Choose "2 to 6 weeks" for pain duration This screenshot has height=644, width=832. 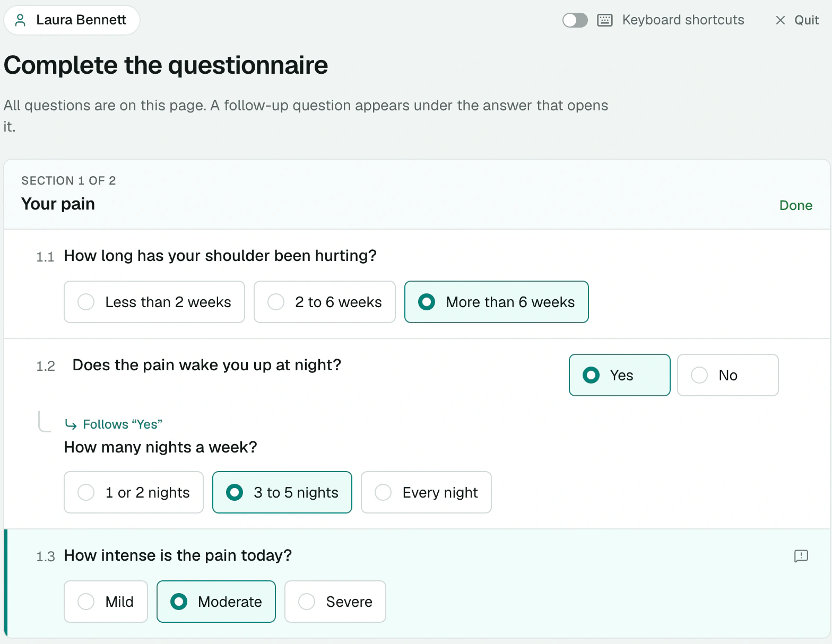(x=325, y=302)
